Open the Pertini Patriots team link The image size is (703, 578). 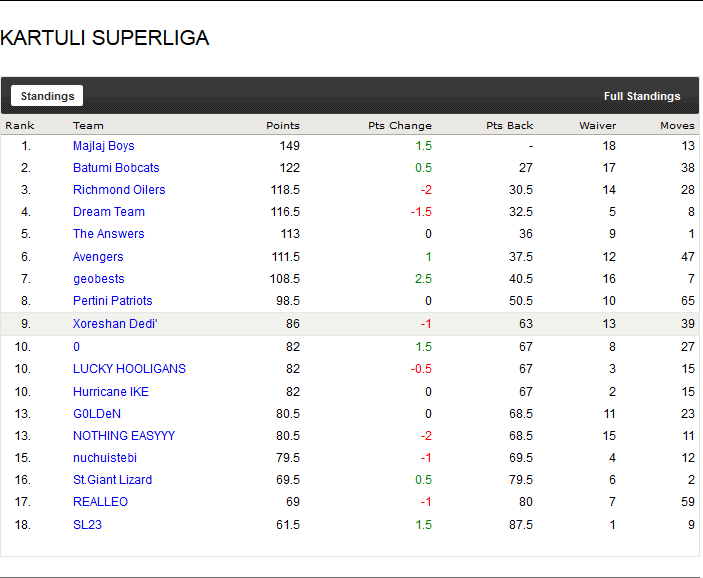[x=113, y=301]
